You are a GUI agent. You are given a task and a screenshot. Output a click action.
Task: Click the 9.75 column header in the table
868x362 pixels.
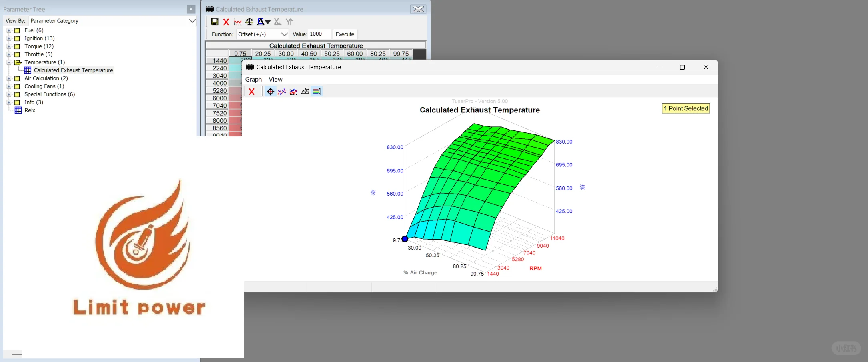pyautogui.click(x=240, y=54)
